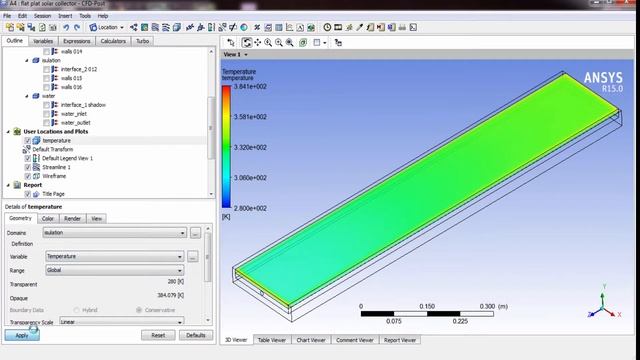Open the Variable dropdown showing Temperature
Viewport: 640px width, 360px height.
coord(114,256)
